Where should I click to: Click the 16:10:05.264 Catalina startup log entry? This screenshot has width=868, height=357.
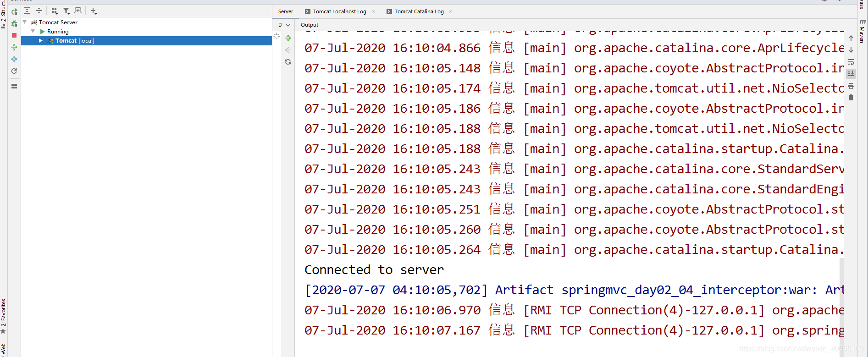[x=574, y=249]
